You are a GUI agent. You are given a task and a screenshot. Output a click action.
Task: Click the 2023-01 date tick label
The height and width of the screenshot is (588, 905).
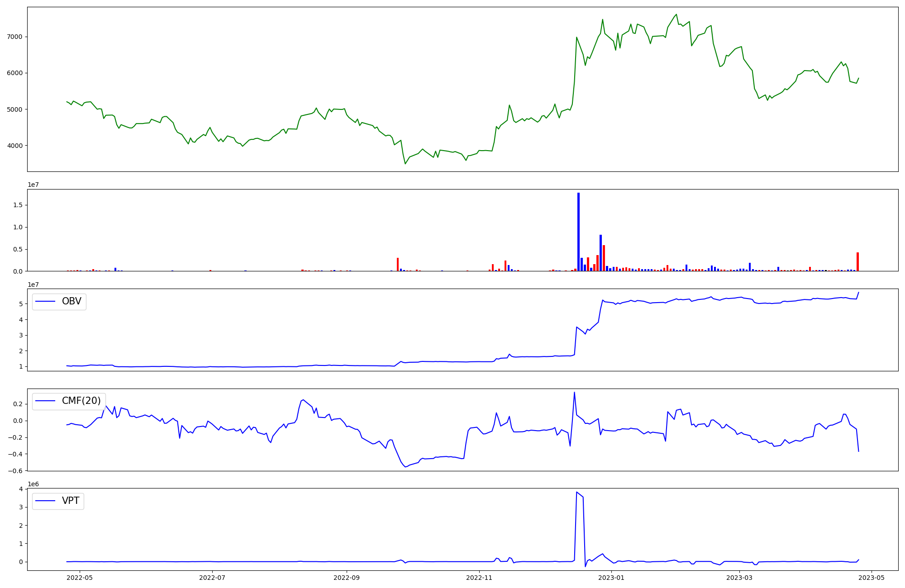(x=611, y=578)
